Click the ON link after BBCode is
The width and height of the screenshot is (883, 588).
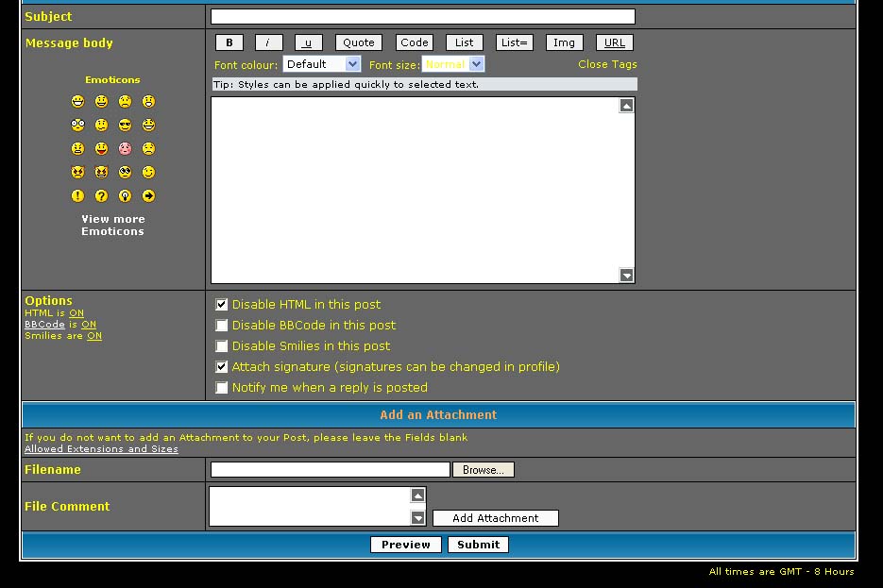point(89,324)
